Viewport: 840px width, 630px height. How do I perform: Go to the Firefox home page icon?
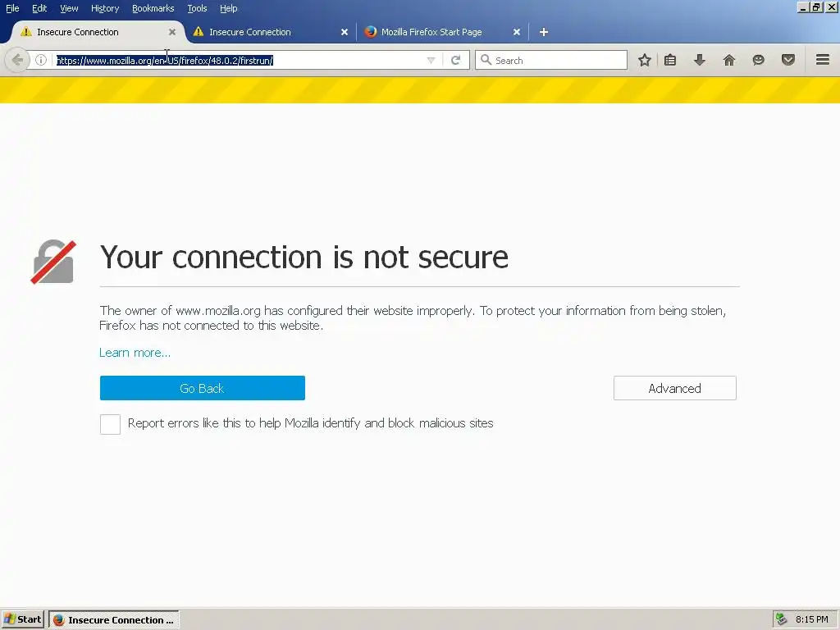pyautogui.click(x=729, y=60)
